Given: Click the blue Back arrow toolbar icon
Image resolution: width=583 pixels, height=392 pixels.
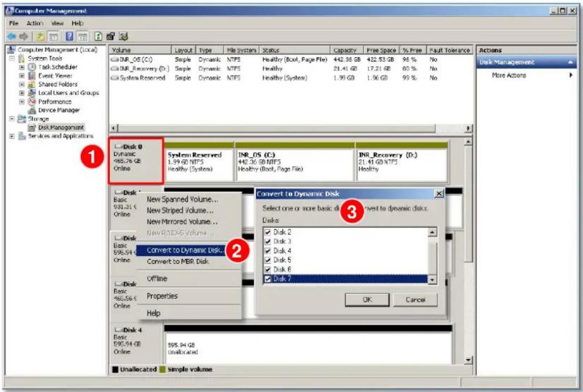Looking at the screenshot, I should click(12, 37).
